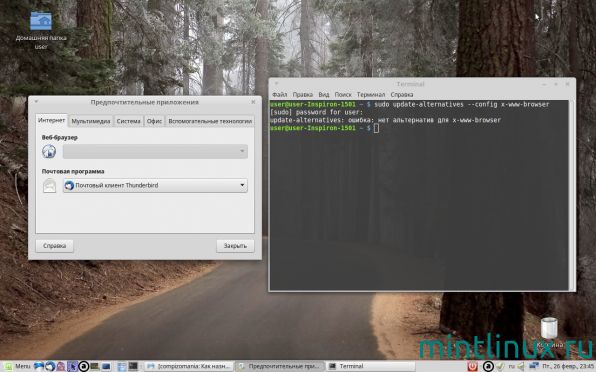Screen dimensions: 596x372
Task: Click the Terminal window scrollbar
Action: [x=571, y=195]
